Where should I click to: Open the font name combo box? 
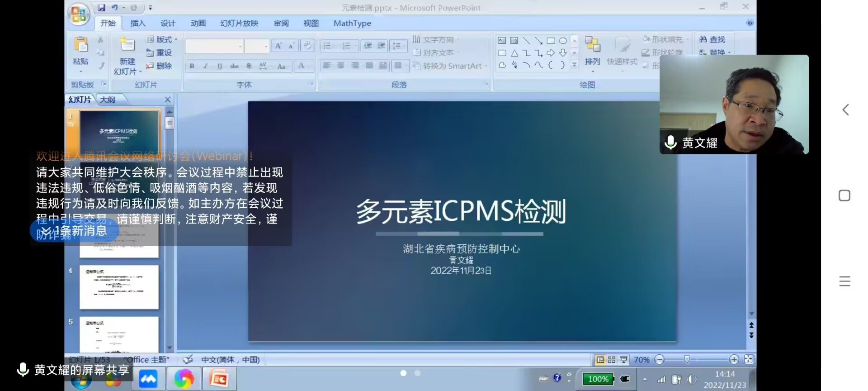click(214, 46)
